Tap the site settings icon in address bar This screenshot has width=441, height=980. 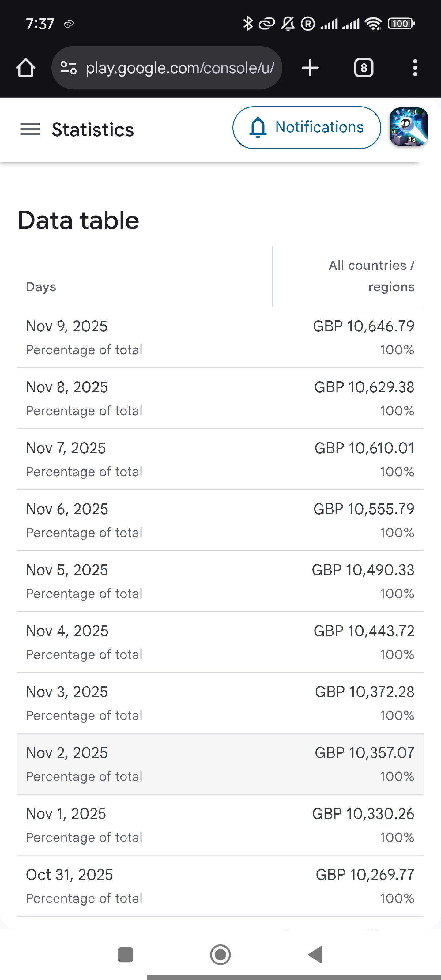tap(69, 68)
